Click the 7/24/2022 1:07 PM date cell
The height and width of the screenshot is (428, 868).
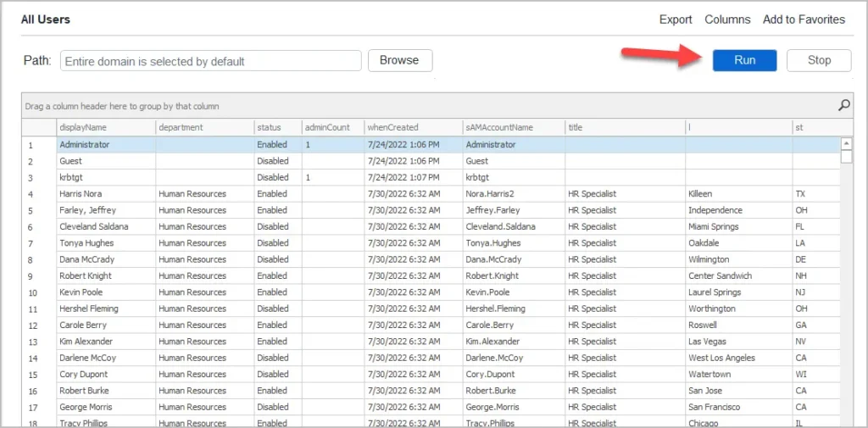pos(413,177)
